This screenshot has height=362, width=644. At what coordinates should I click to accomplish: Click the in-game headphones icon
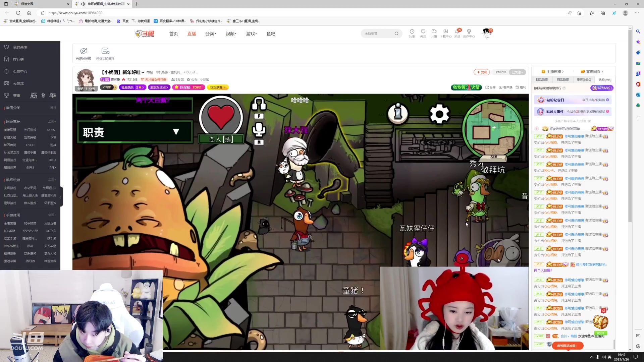259,104
